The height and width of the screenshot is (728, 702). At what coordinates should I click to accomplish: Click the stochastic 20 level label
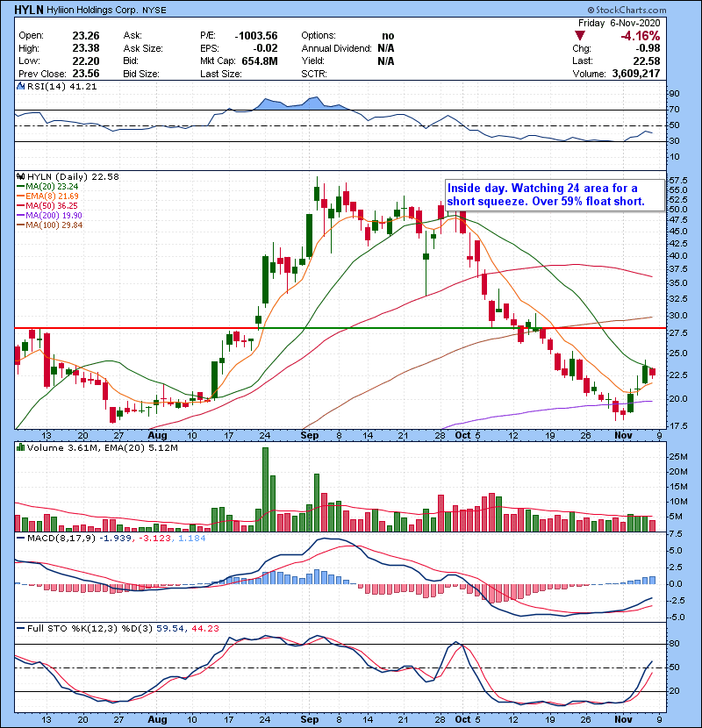point(674,691)
